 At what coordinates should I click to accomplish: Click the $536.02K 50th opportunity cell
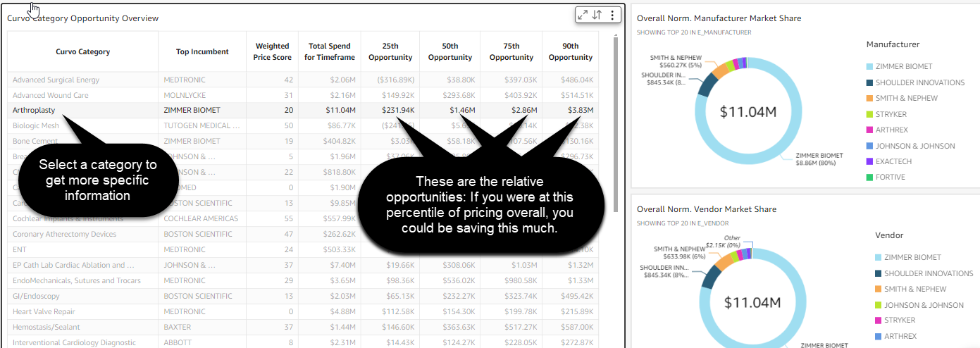click(x=459, y=280)
